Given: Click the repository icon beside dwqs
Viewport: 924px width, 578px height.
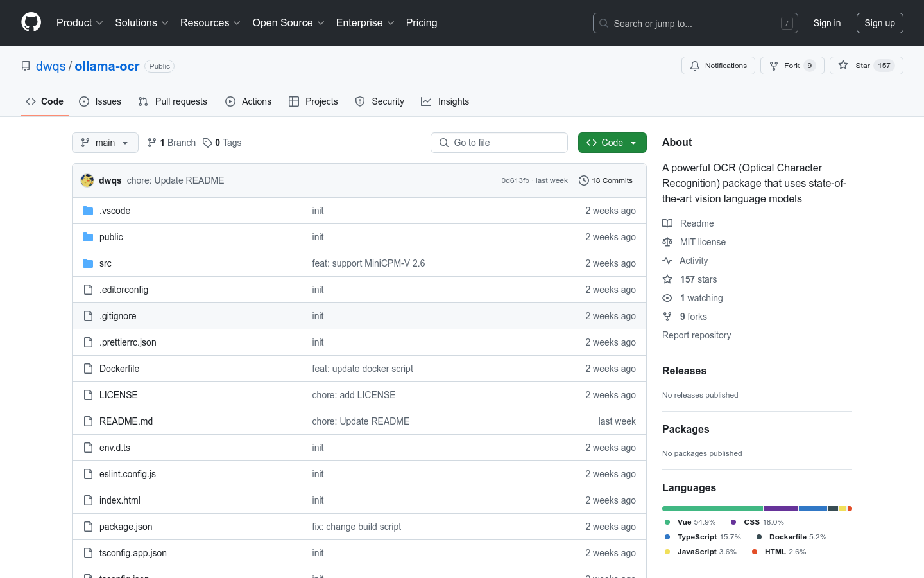Looking at the screenshot, I should 26,66.
